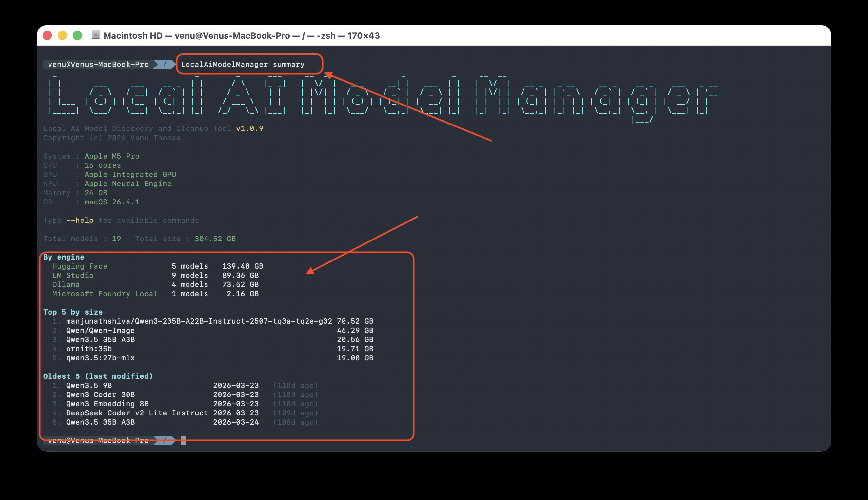Screen dimensions: 868x500
Task: Click the typed command 'LocalAiModelManager summary'
Action: tap(243, 64)
